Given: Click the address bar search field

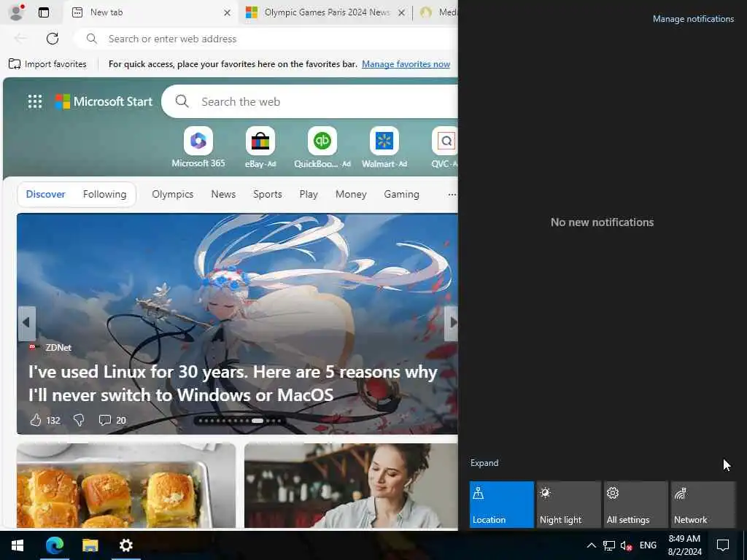Looking at the screenshot, I should click(x=267, y=39).
